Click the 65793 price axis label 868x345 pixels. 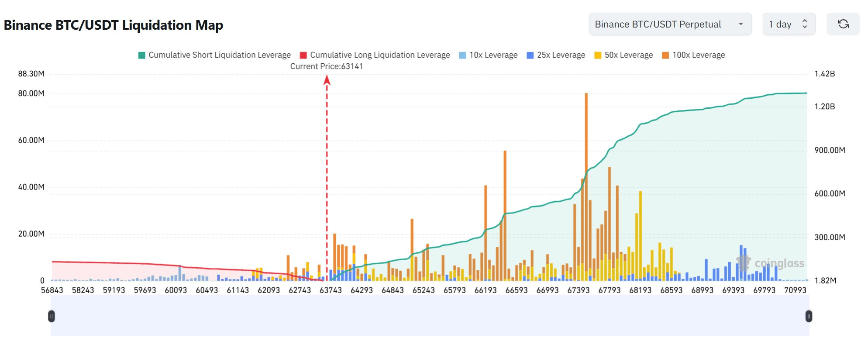click(x=455, y=290)
